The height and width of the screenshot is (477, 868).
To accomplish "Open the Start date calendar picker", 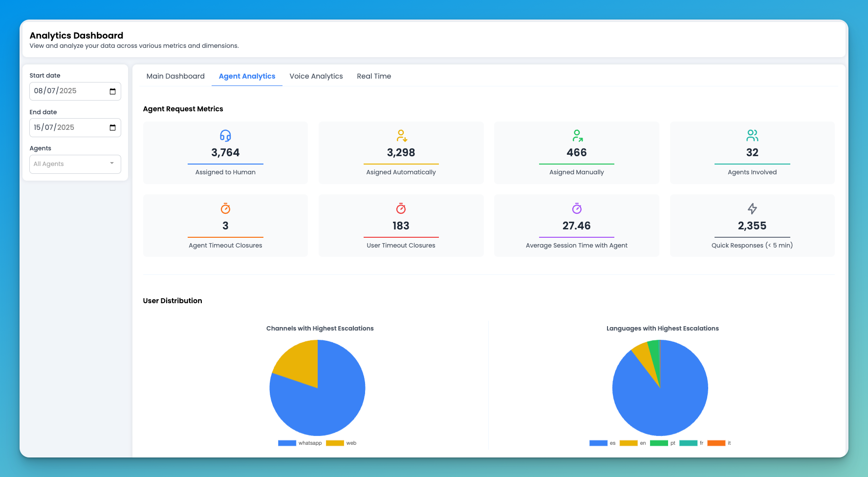I will pos(113,91).
